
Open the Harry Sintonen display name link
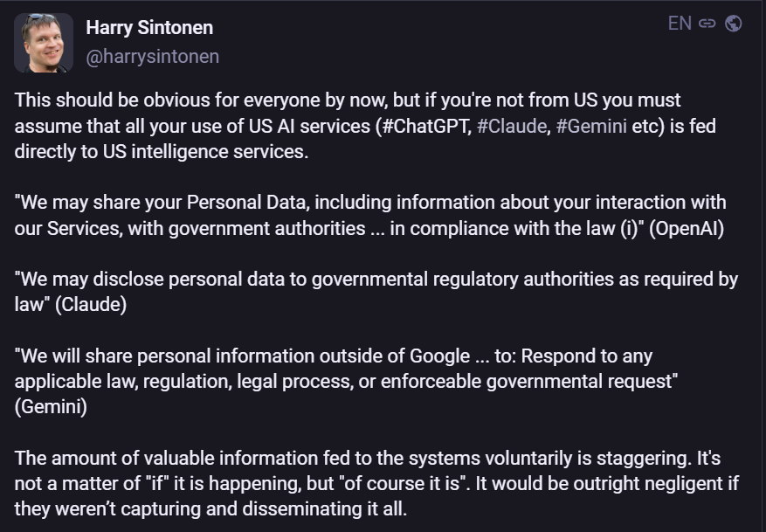149,28
